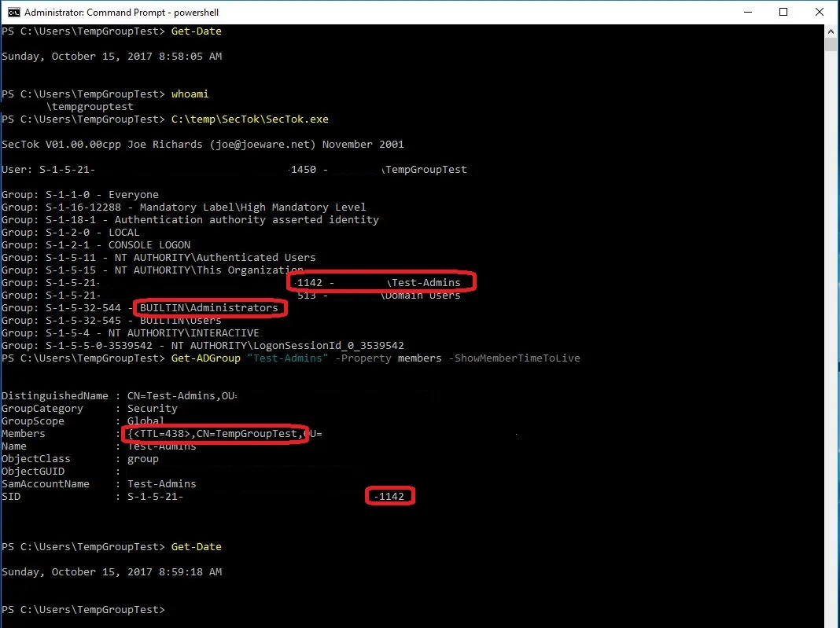Click the first Get-Date command
The image size is (840, 628).
click(196, 31)
